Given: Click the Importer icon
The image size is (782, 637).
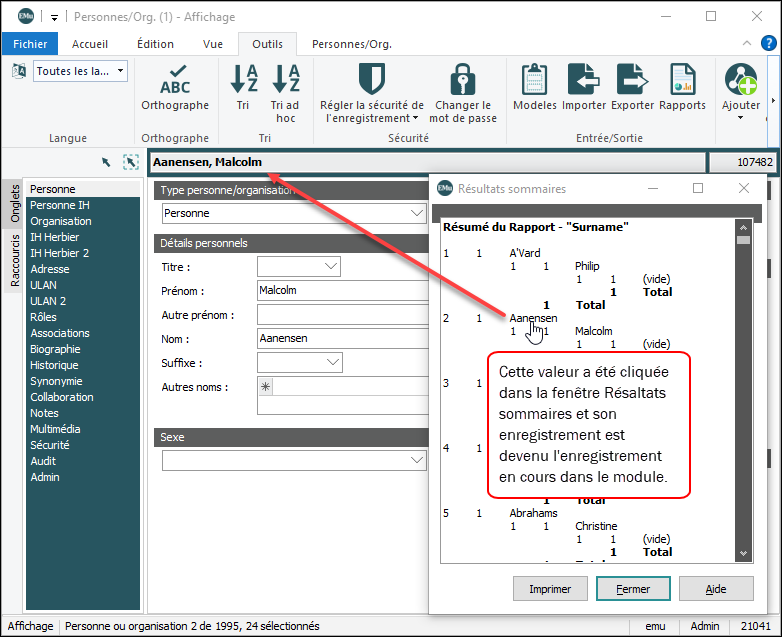Looking at the screenshot, I should [584, 79].
